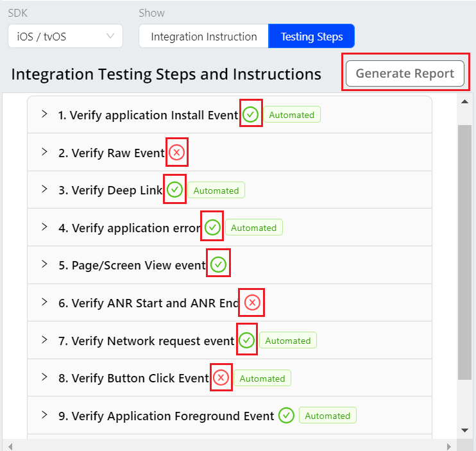The height and width of the screenshot is (451, 476).
Task: Click the red failed icon beside Verify ANR Start
Action: [252, 302]
